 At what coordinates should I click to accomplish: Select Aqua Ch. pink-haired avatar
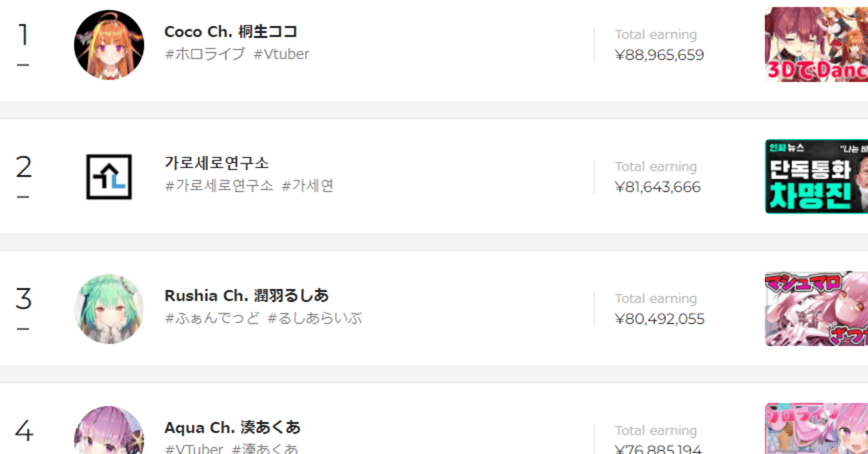tap(108, 430)
